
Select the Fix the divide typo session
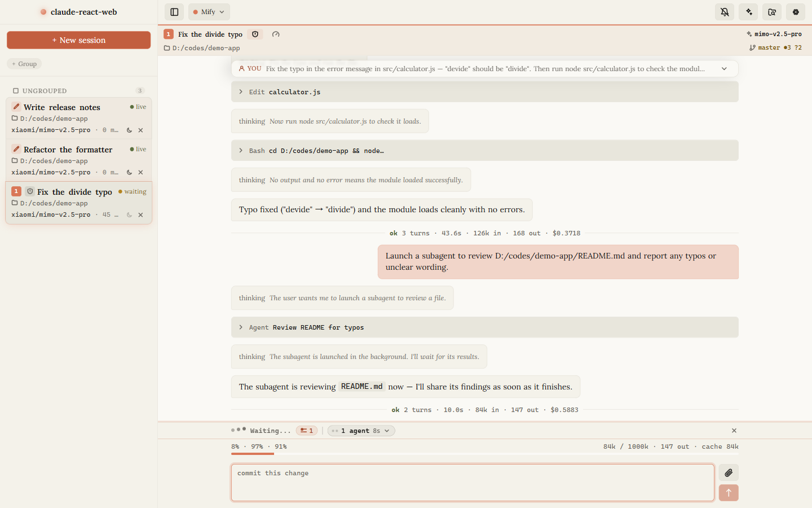tap(79, 203)
